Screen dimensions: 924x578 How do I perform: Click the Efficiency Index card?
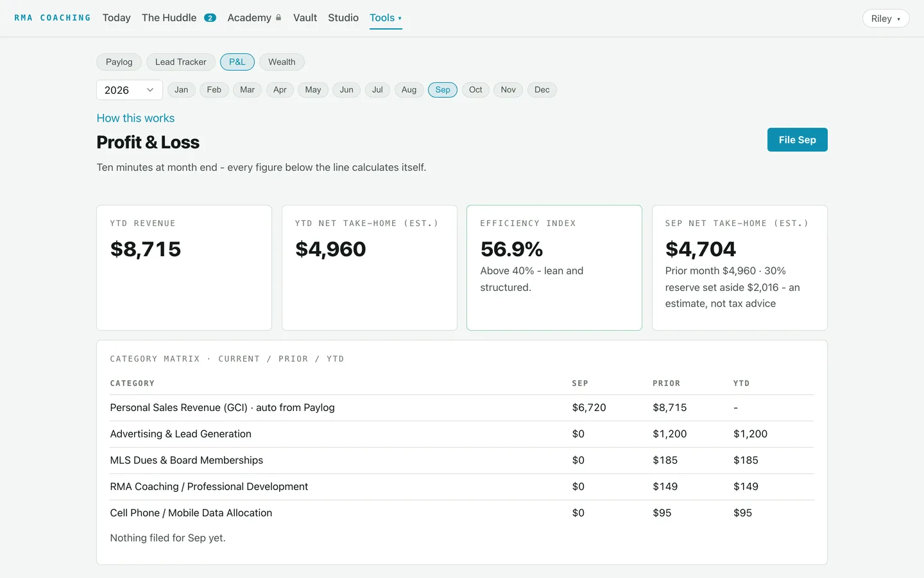[554, 268]
